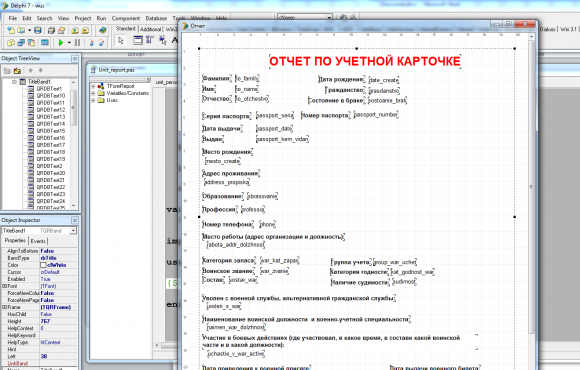The width and height of the screenshot is (580, 370).
Task: Click the Step Over debug icon
Action: click(x=101, y=43)
